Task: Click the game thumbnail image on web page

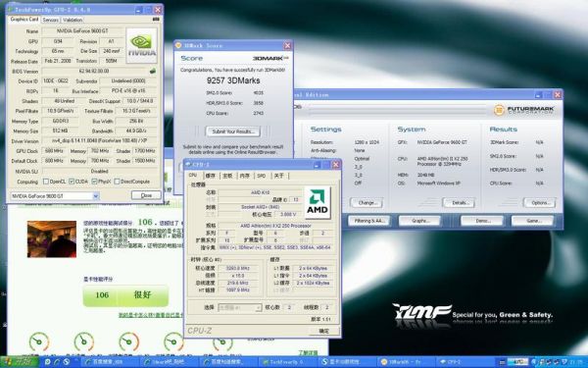Action: (x=52, y=239)
